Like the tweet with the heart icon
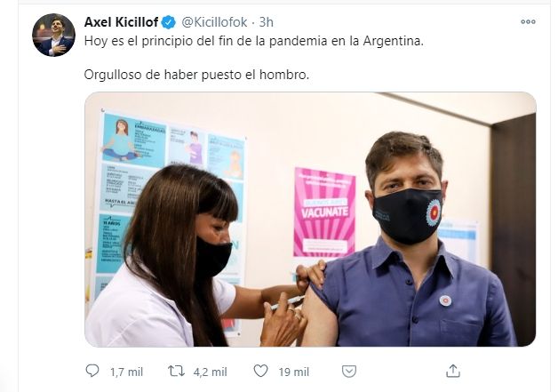This screenshot has width=558, height=392. tap(260, 371)
